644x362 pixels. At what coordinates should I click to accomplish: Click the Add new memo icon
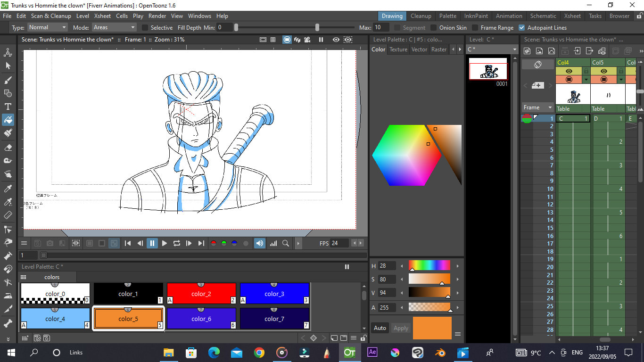pos(538,85)
